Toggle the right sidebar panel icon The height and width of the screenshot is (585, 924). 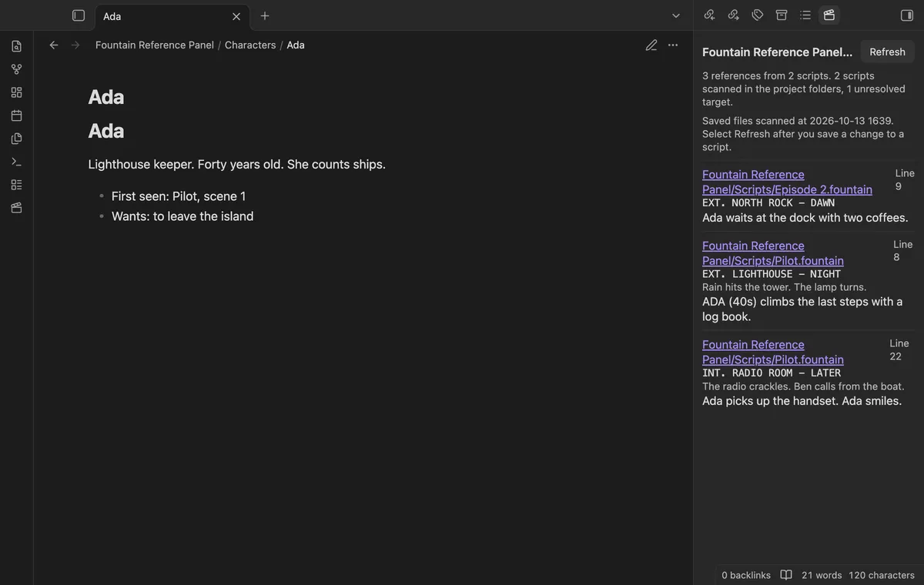pos(907,15)
